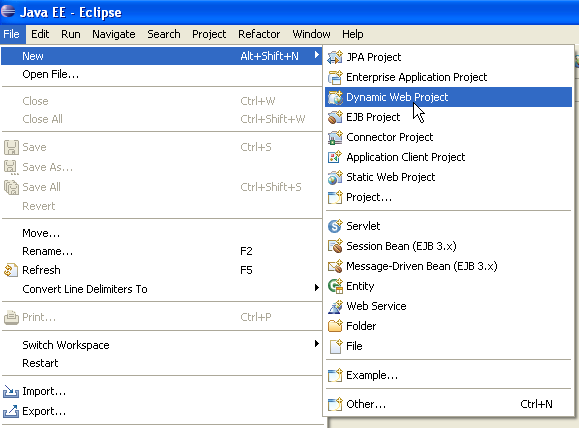
Task: Click the Session Bean icon
Action: [x=335, y=246]
